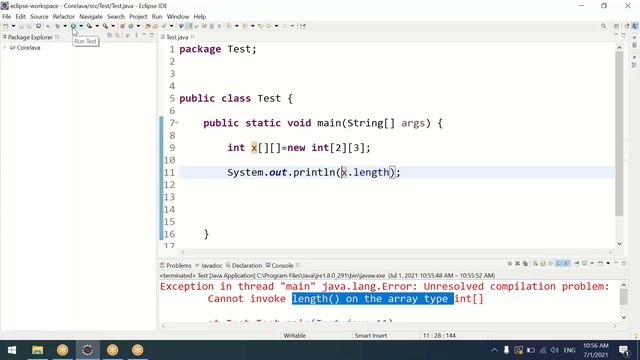Toggle Link with Editor in Package Explorer

(118, 36)
